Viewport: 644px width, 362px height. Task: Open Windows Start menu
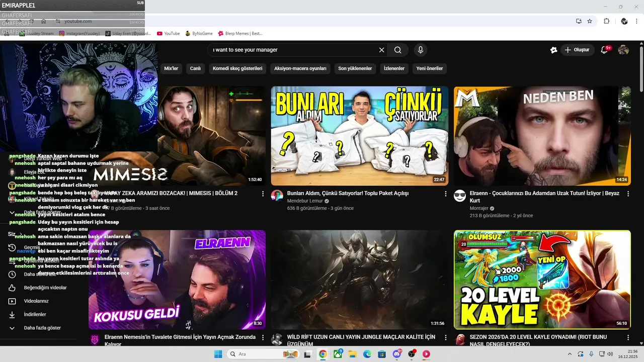[218, 354]
